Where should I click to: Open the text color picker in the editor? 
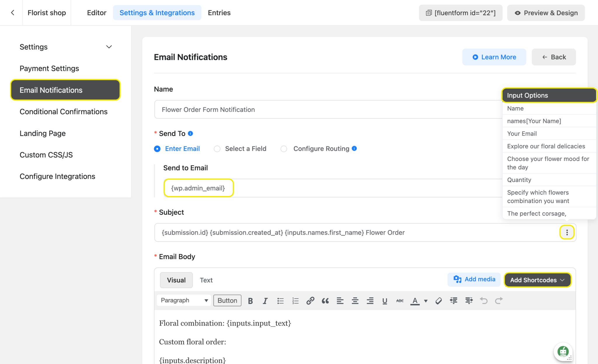[415, 301]
